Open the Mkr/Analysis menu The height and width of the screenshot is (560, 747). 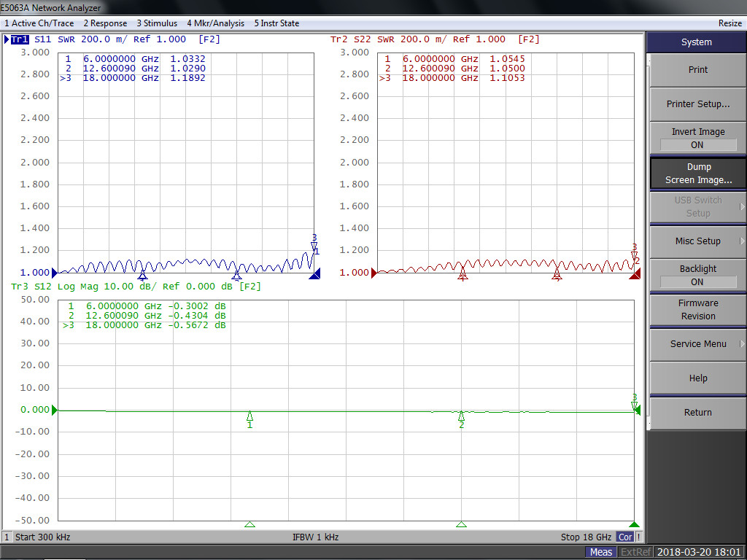tap(215, 23)
